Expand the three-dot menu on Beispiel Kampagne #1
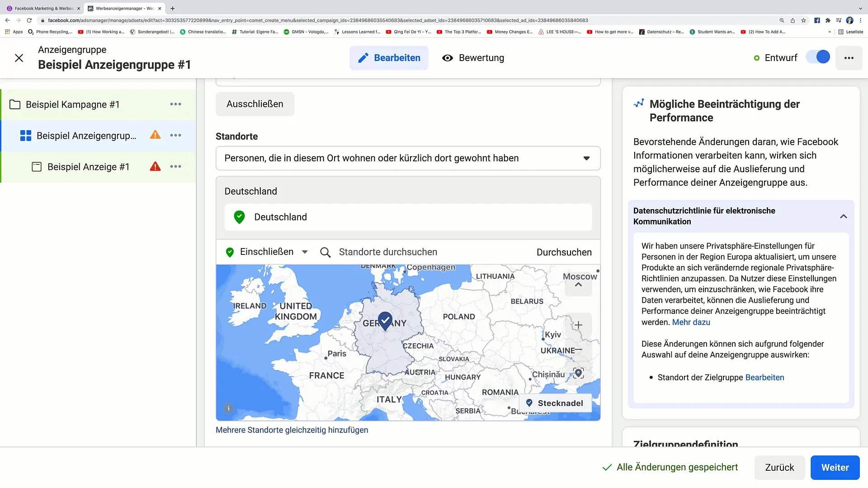Viewport: 868px width, 488px height. [175, 103]
